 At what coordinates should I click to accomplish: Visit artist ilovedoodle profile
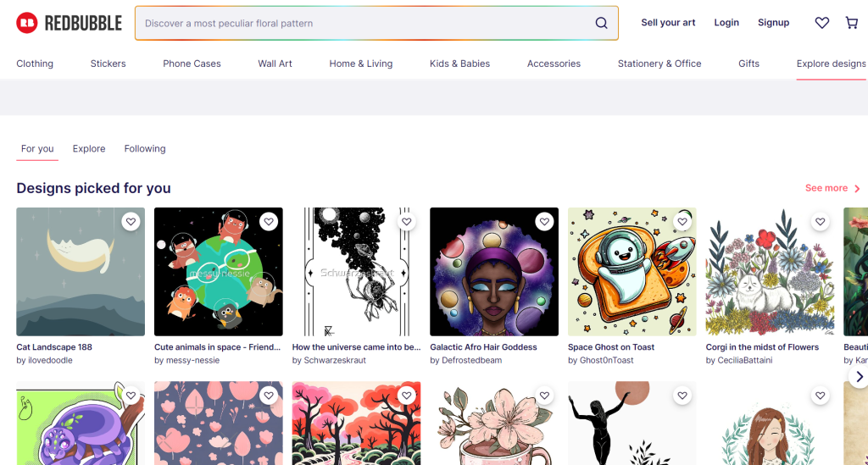pos(50,361)
